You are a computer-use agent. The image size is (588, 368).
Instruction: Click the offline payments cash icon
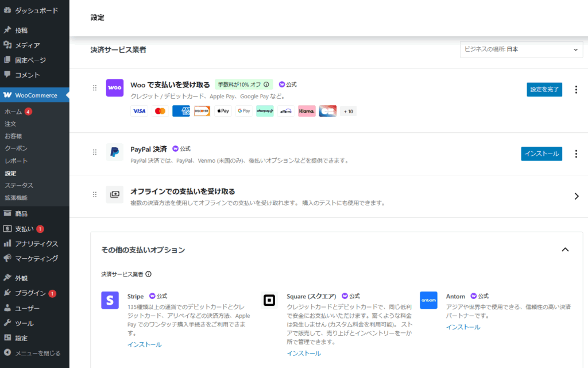(x=115, y=194)
